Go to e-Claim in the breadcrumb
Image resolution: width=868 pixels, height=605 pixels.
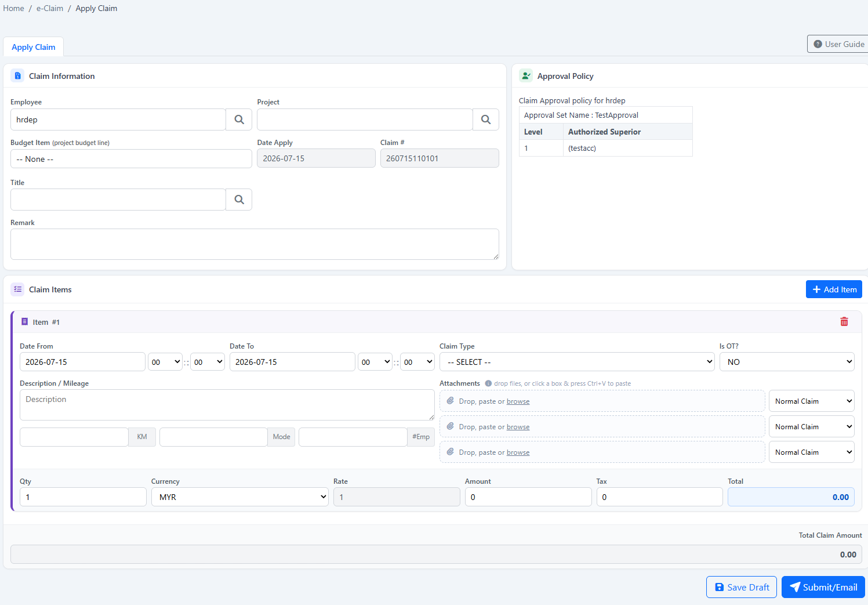pyautogui.click(x=50, y=8)
